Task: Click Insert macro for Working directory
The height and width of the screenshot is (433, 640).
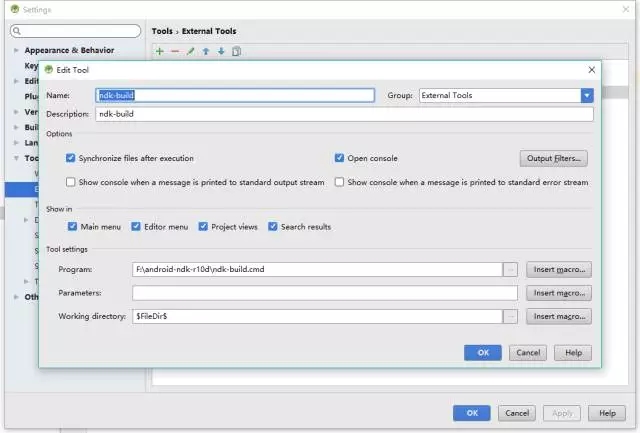Action: pyautogui.click(x=559, y=316)
